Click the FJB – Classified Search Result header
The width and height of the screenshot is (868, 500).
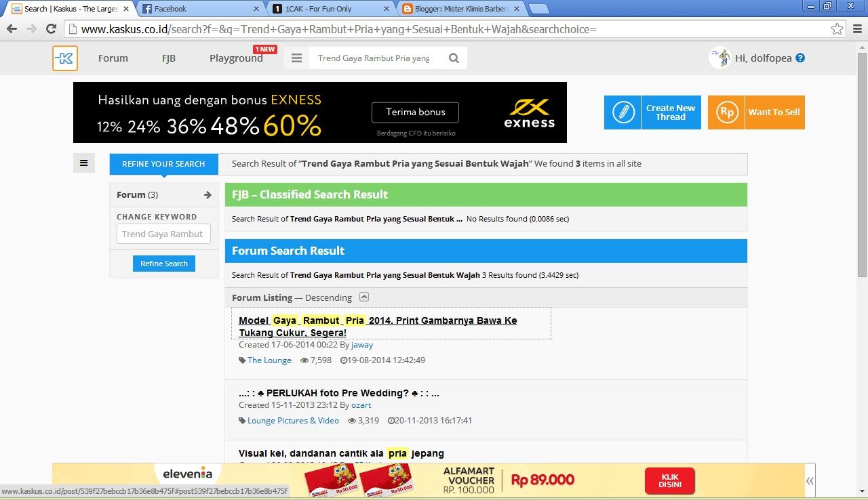[486, 194]
